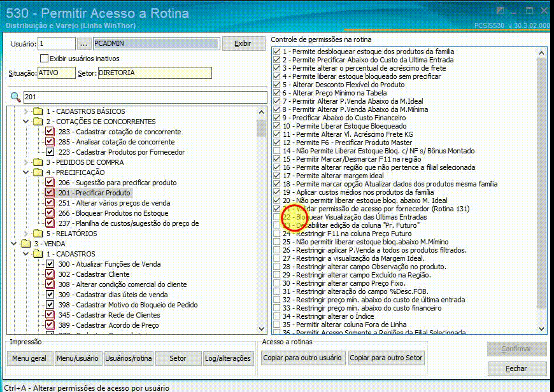Collapse 4 - PRECIFICAÇÃO node
Viewport: 554px width, 392px height.
(26, 172)
